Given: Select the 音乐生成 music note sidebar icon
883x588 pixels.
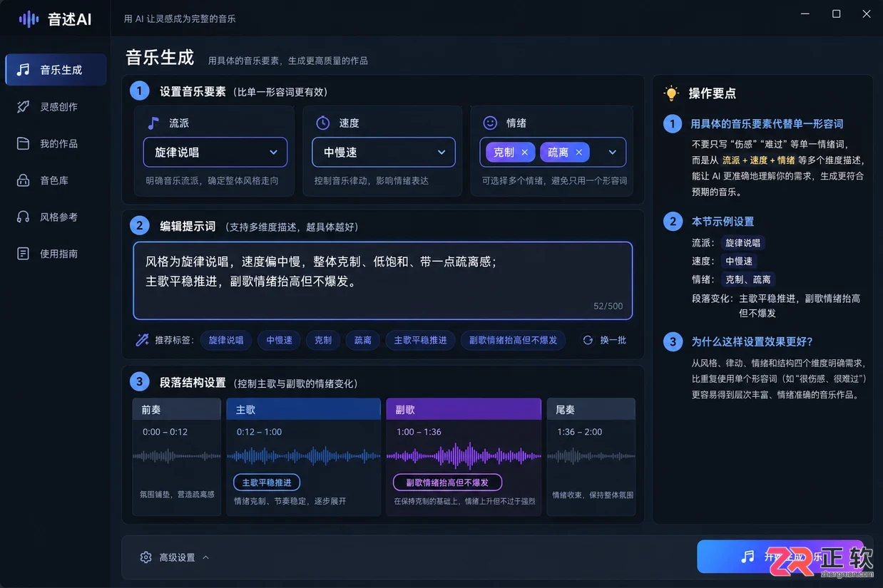Looking at the screenshot, I should coord(24,69).
